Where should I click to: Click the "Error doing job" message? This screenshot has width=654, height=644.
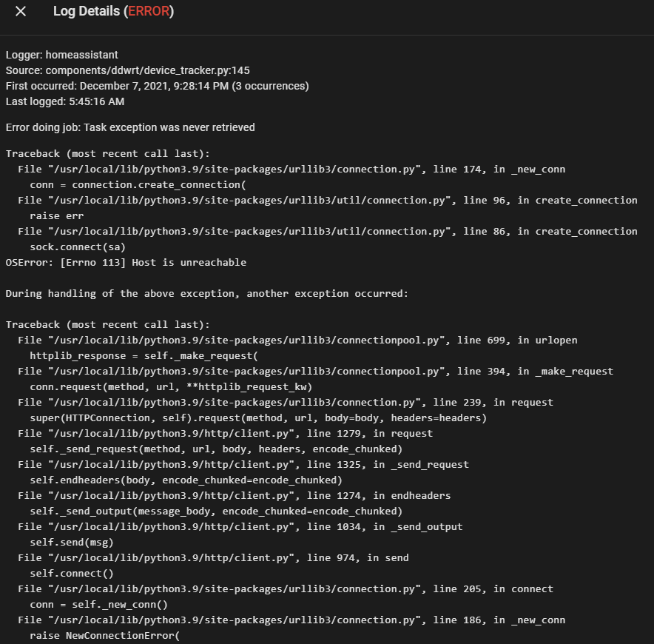tap(130, 127)
